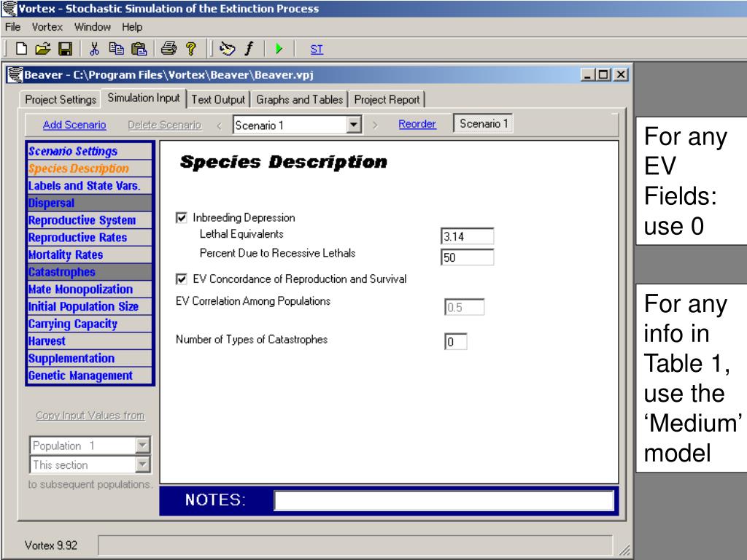Select Mortality Rates in the sidebar
747x560 pixels.
[x=66, y=255]
